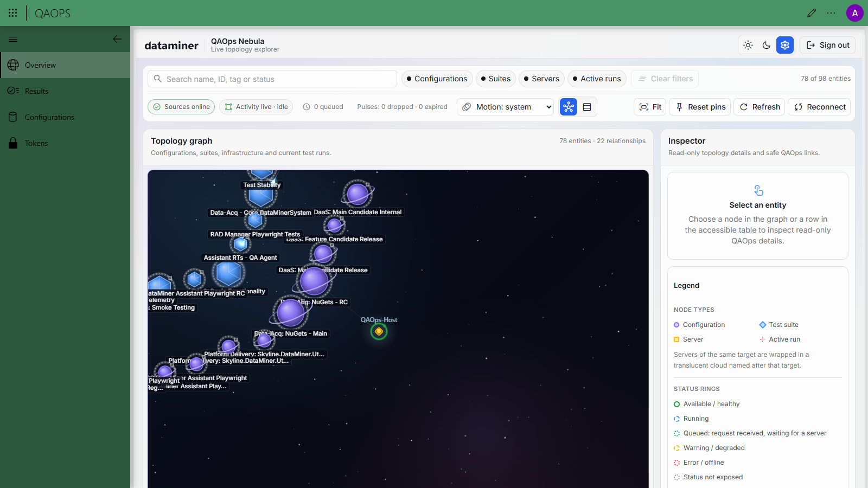Click the Pulses dropped expired status text

point(403,107)
